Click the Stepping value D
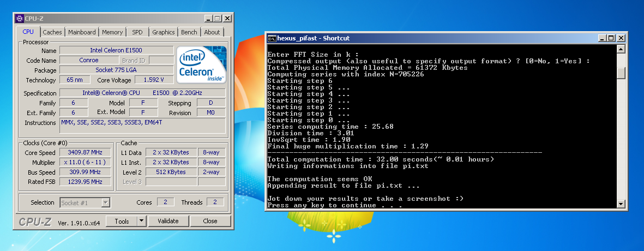 pyautogui.click(x=211, y=103)
